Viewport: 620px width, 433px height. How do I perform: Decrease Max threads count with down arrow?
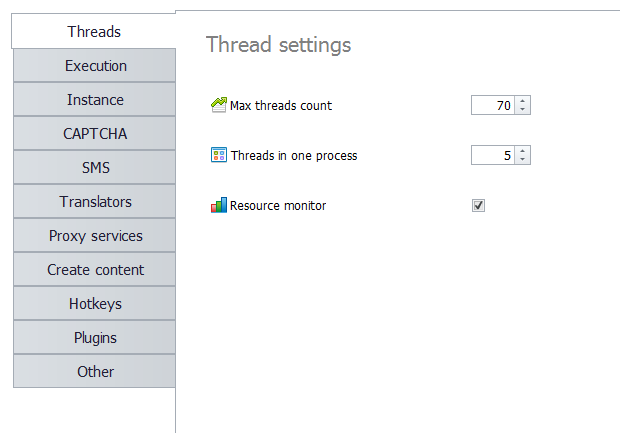point(524,109)
